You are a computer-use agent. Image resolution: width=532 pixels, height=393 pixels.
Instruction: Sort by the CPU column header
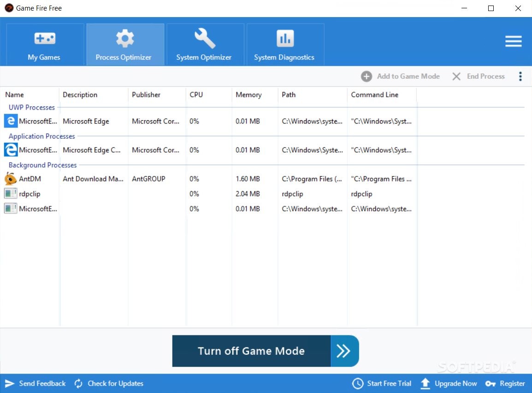click(x=196, y=95)
